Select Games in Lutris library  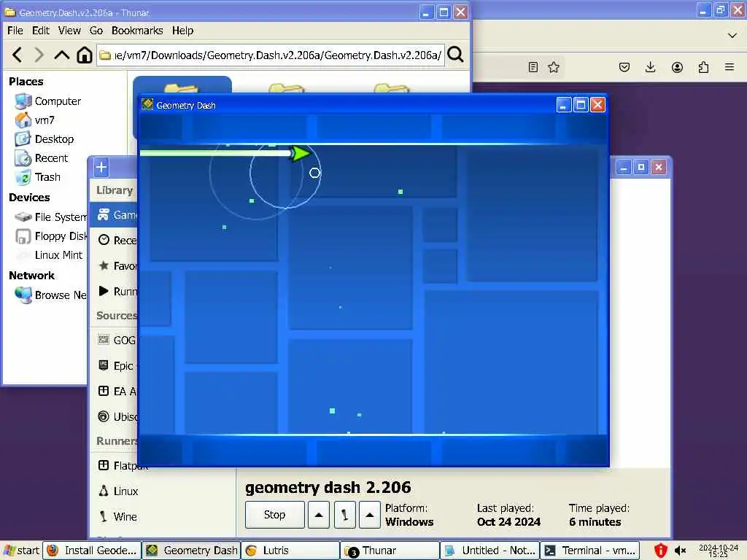113,215
